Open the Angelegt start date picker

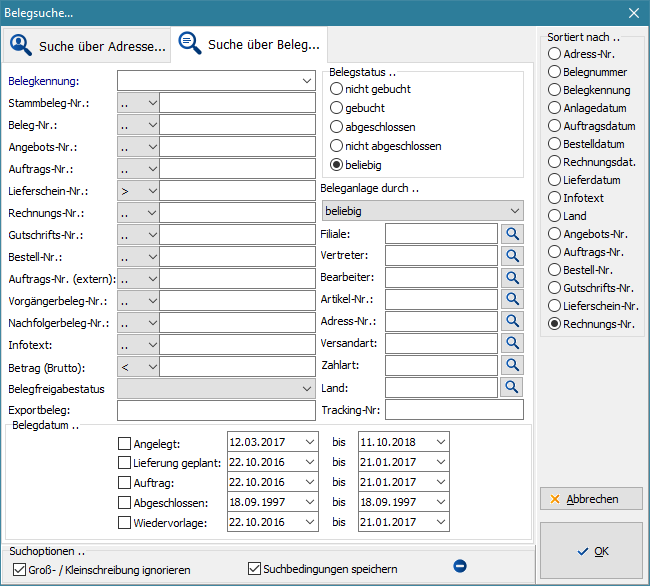coord(310,442)
